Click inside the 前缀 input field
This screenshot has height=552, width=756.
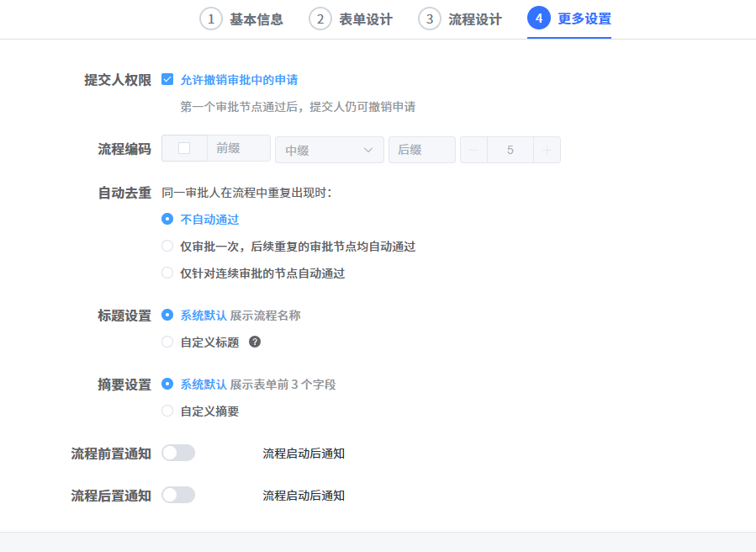240,149
